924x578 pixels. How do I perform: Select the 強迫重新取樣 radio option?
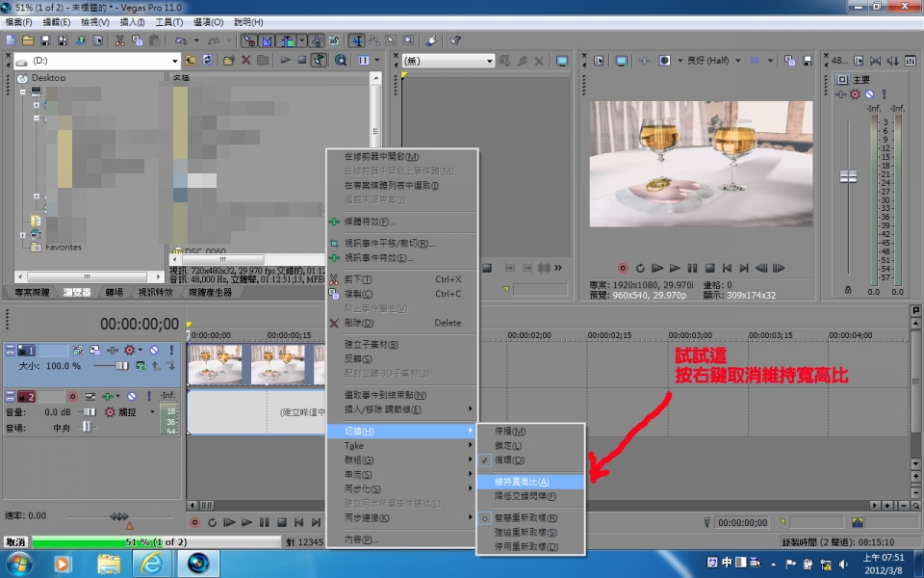point(525,532)
